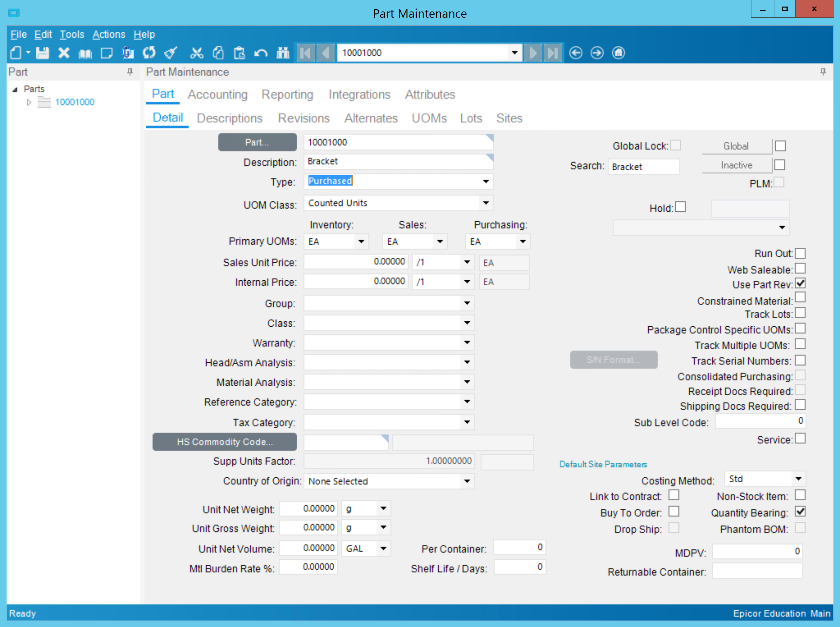Click the Paste clipboard icon
840x627 pixels.
click(x=239, y=53)
